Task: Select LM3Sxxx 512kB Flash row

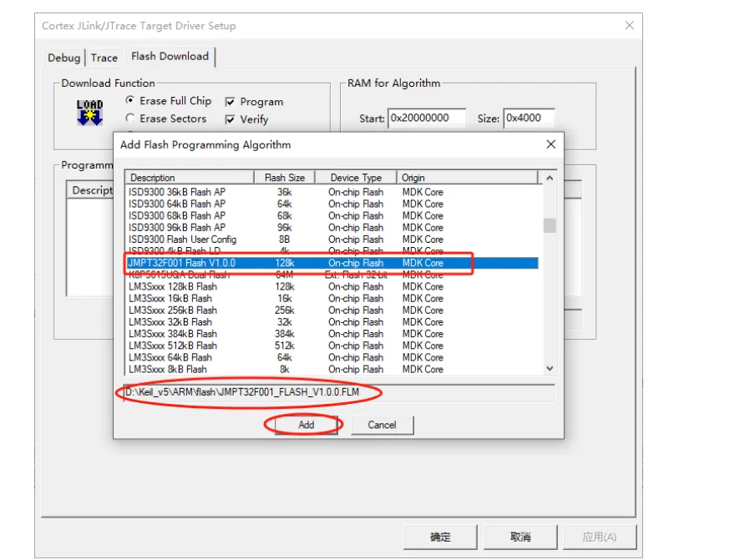Action: (332, 346)
